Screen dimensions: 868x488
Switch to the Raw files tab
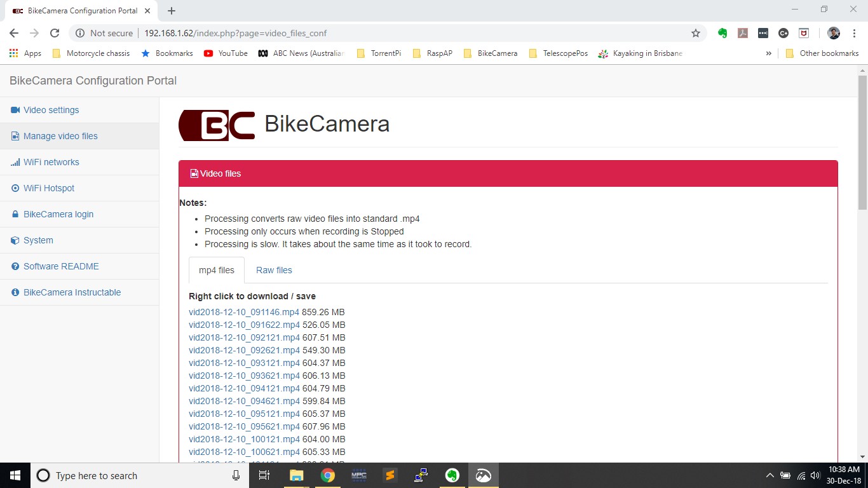[x=274, y=270]
